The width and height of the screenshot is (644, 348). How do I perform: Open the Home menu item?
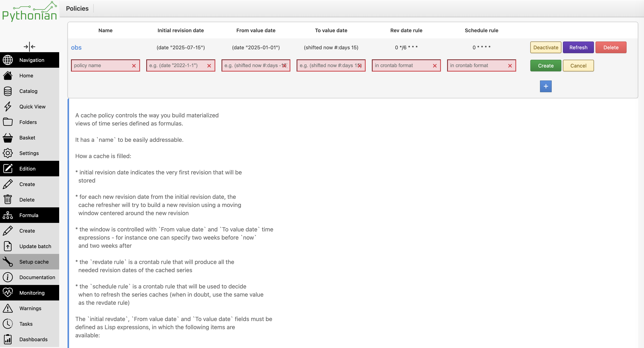pyautogui.click(x=29, y=75)
